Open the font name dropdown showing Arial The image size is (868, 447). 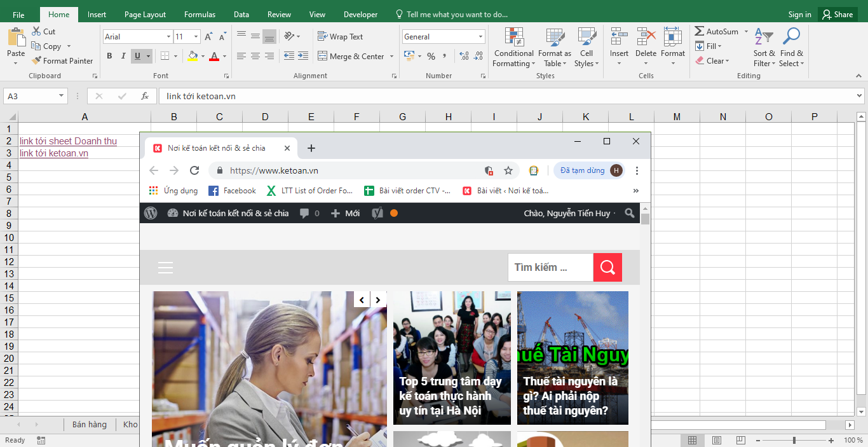(x=168, y=37)
